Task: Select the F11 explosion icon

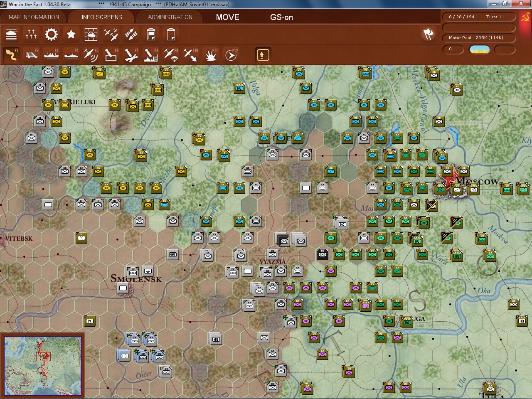Action: coord(211,55)
